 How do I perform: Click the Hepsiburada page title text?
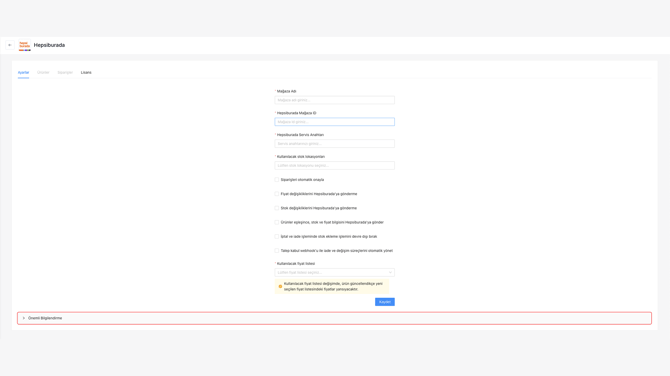pos(49,45)
